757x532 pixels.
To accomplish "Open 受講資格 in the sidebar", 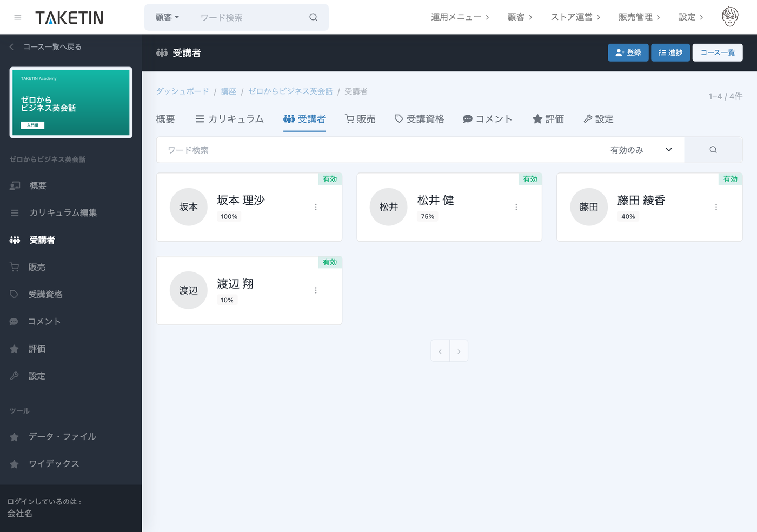I will click(x=36, y=294).
